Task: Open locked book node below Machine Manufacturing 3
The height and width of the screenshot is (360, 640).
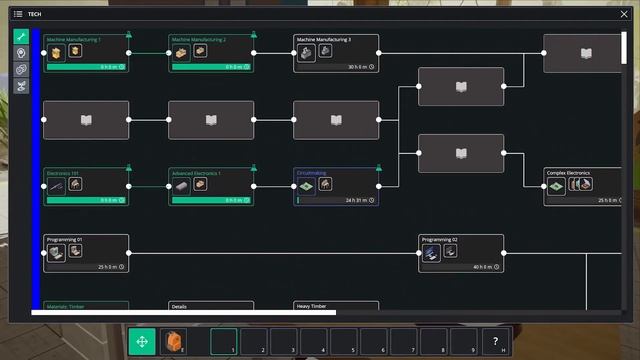Action: [336, 120]
